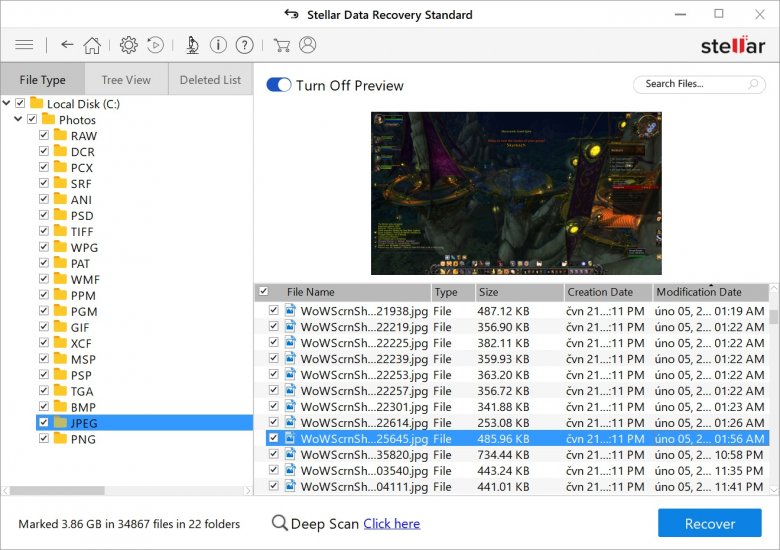Switch to the Tree View tab
The width and height of the screenshot is (780, 550).
[126, 80]
